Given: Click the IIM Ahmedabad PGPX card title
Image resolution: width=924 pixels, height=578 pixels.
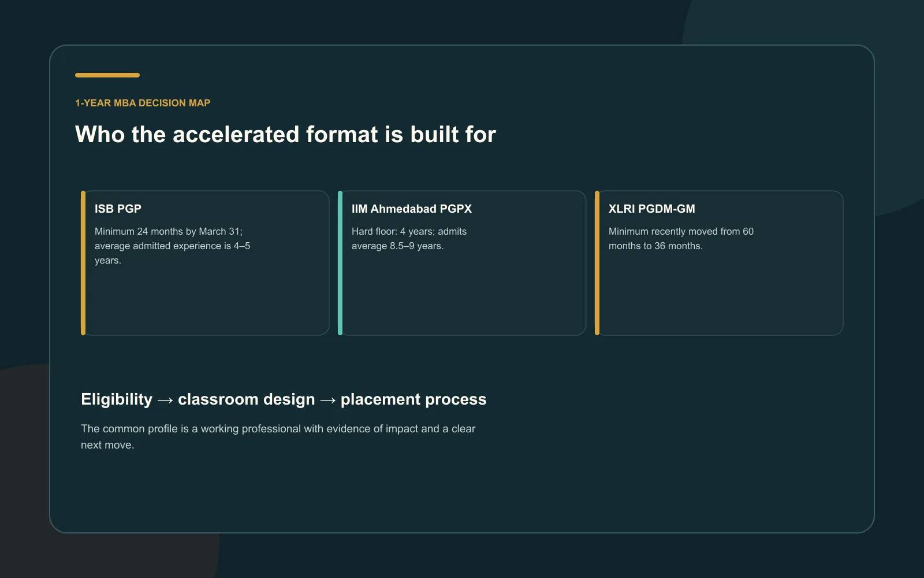Looking at the screenshot, I should tap(412, 209).
